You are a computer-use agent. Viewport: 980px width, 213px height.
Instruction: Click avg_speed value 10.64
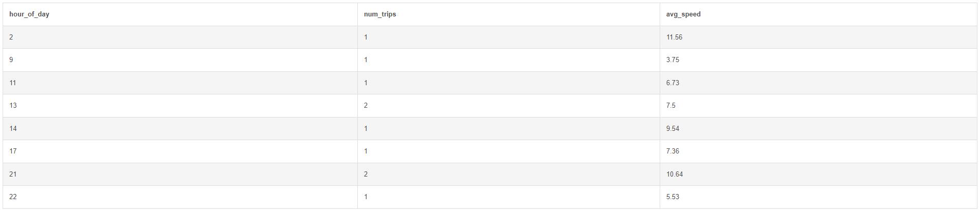pos(675,174)
